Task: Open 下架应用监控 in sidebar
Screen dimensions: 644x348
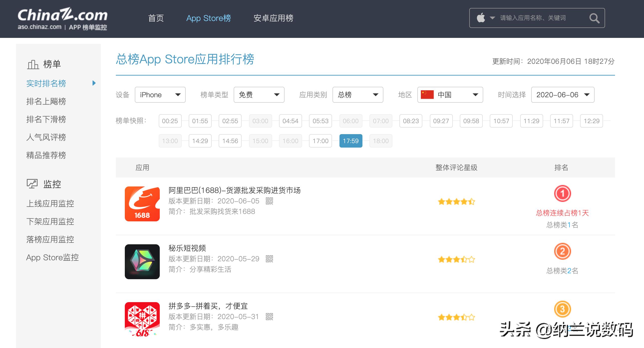Action: [50, 221]
